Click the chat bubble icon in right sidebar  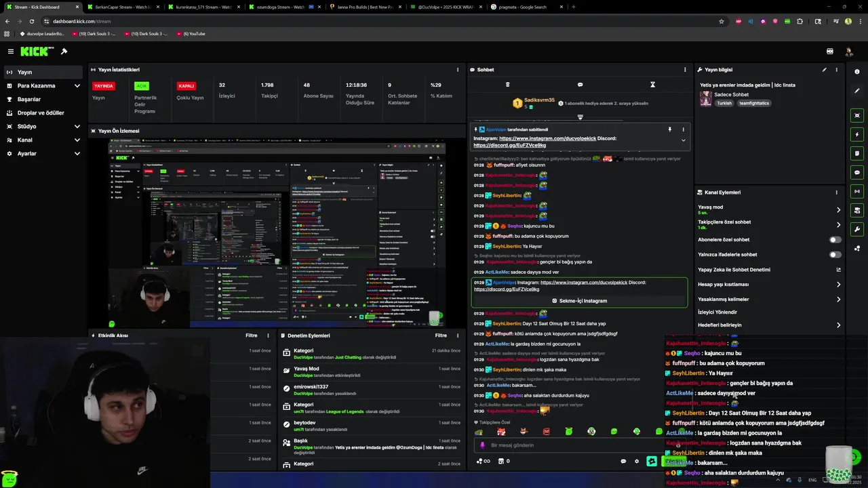pos(857,172)
